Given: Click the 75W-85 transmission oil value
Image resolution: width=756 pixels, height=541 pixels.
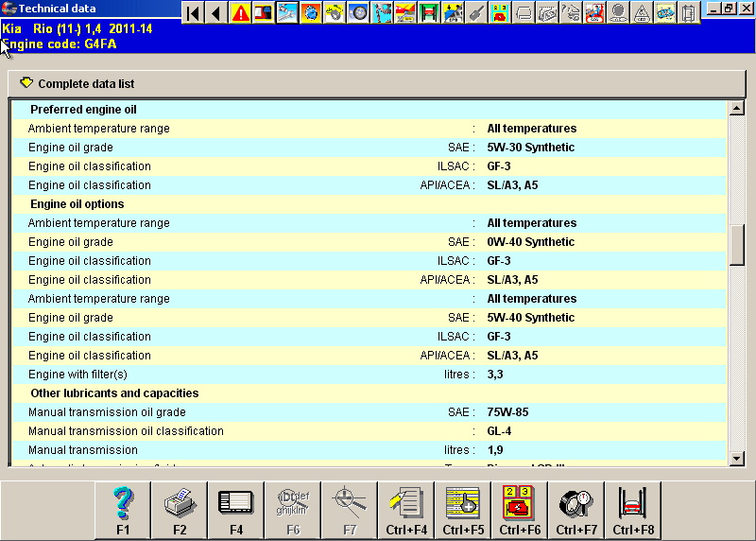Looking at the screenshot, I should (507, 412).
